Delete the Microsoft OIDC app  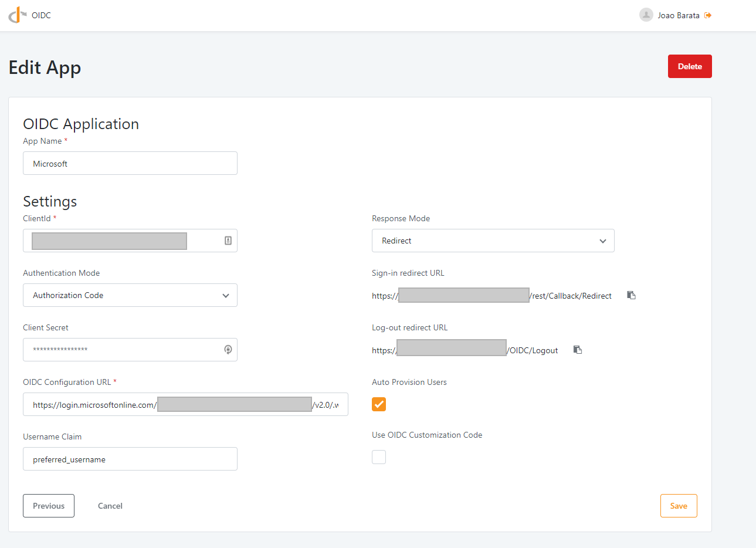pyautogui.click(x=690, y=66)
